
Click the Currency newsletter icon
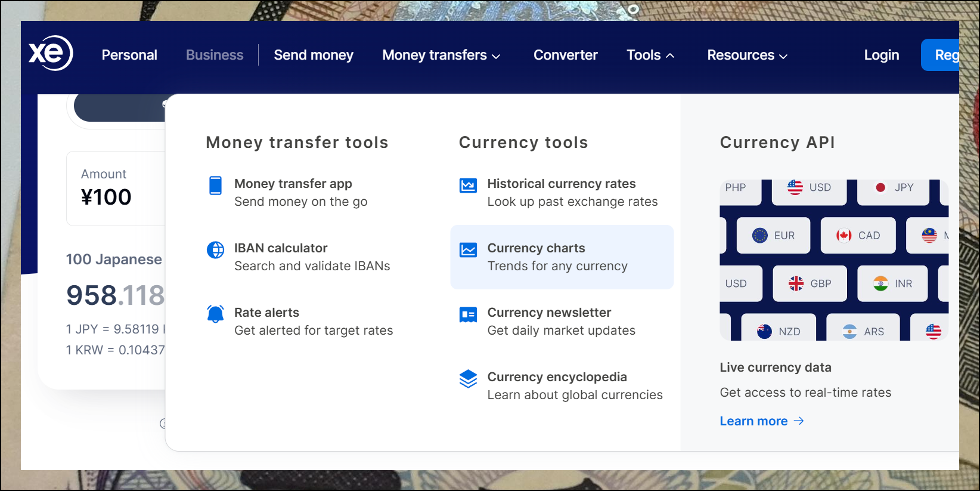point(469,314)
